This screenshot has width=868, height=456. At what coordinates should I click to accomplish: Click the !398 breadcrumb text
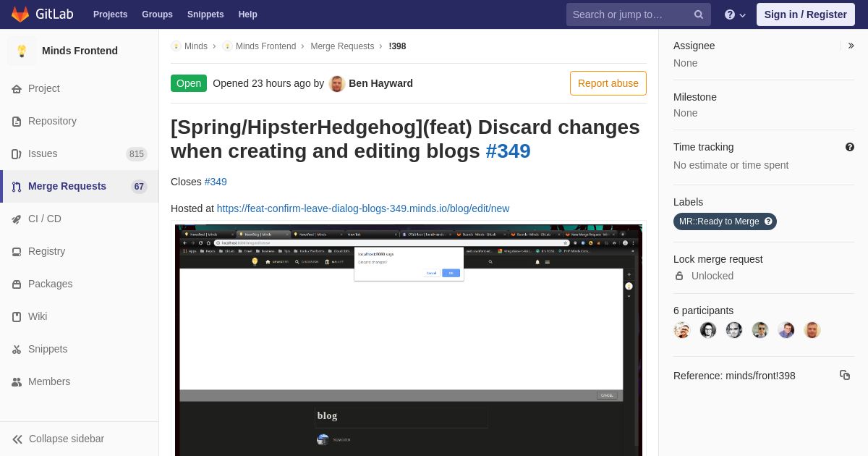(x=397, y=46)
